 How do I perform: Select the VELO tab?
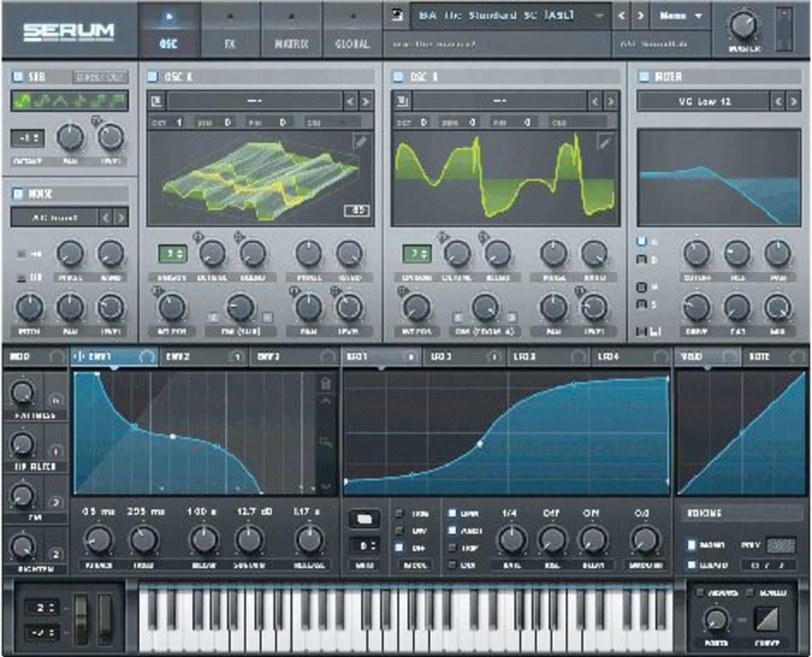click(x=708, y=356)
